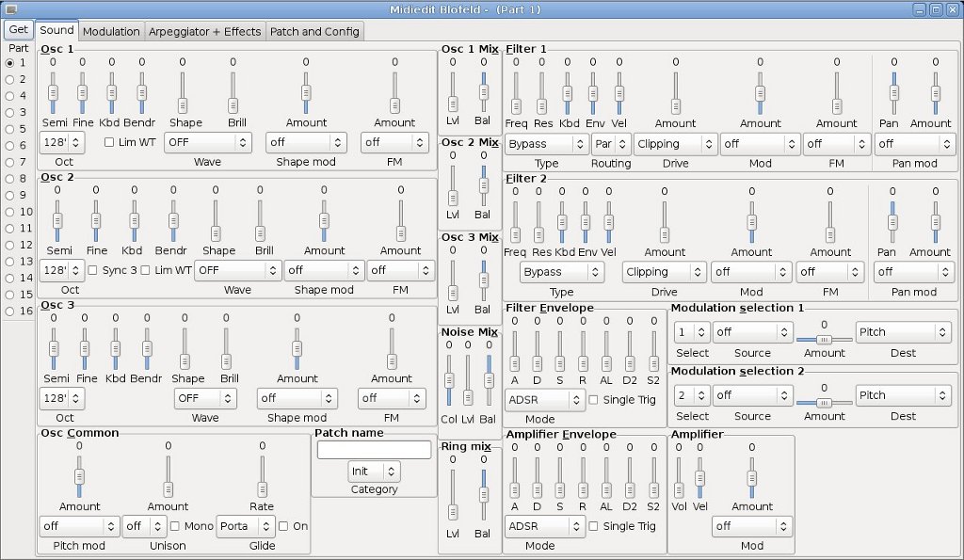The width and height of the screenshot is (964, 560).
Task: Select Part 5 radio button
Action: click(x=10, y=129)
